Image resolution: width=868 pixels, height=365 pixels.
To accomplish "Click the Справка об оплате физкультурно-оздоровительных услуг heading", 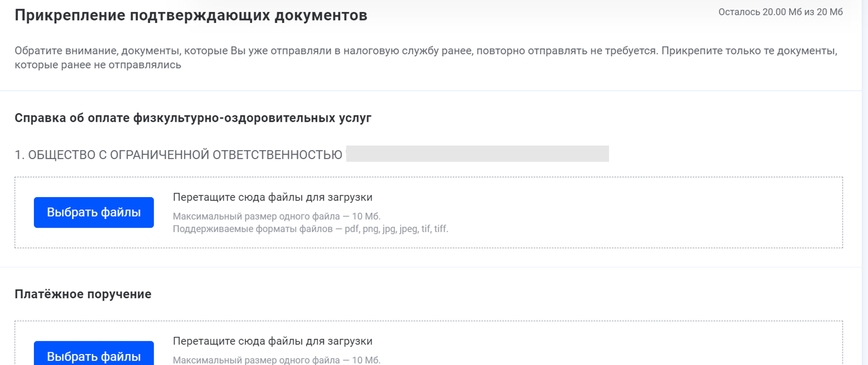I will tap(193, 118).
